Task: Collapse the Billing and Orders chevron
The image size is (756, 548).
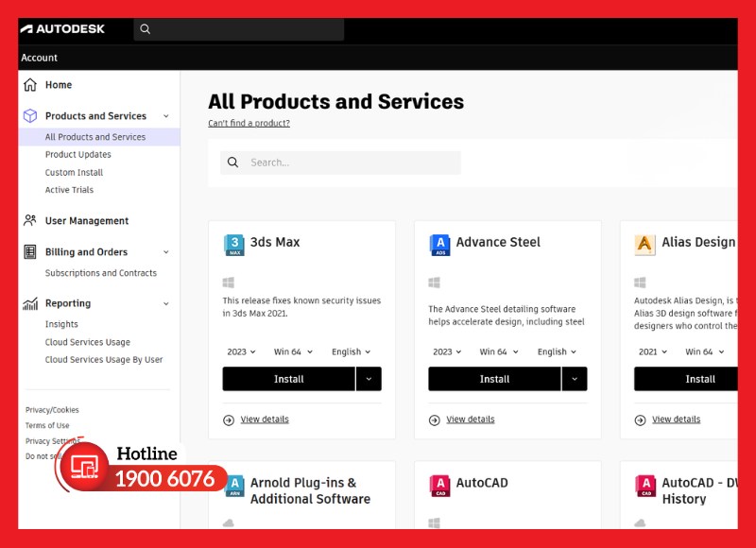Action: click(166, 252)
